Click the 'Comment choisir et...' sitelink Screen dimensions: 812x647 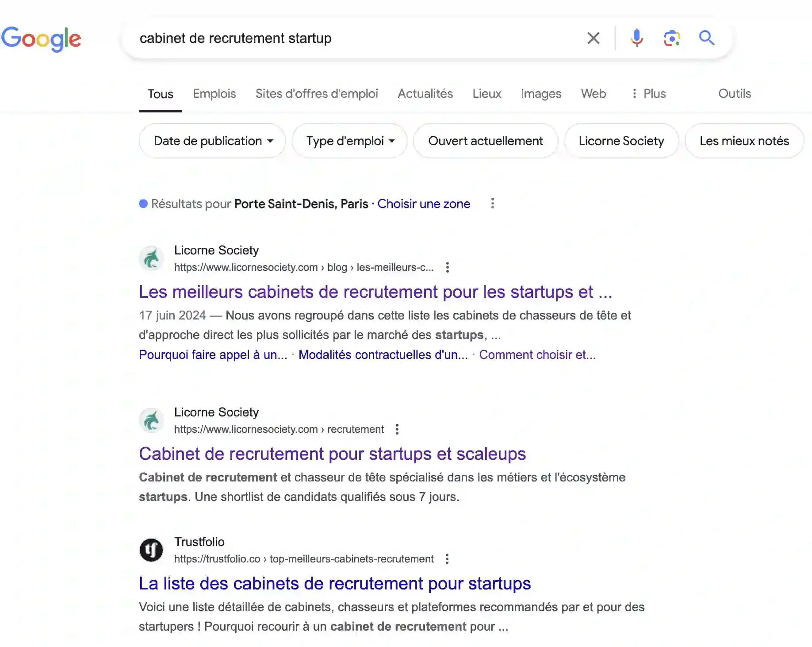click(537, 355)
